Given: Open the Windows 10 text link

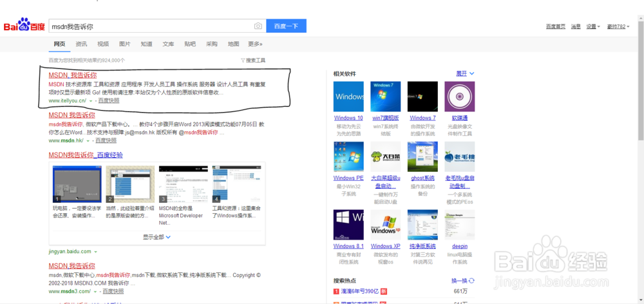Looking at the screenshot, I should pos(348,119).
